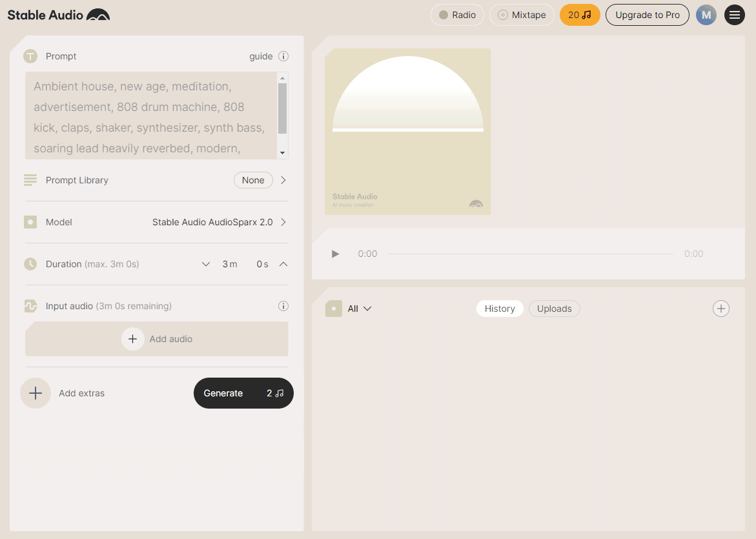Click the Model icon
Screen dimensions: 756x539
(x=30, y=222)
